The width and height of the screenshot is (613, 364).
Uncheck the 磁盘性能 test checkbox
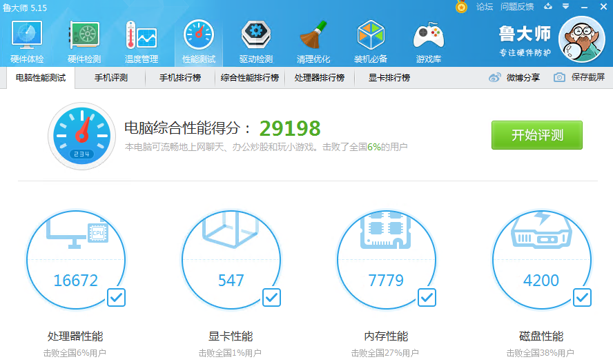[x=582, y=298]
